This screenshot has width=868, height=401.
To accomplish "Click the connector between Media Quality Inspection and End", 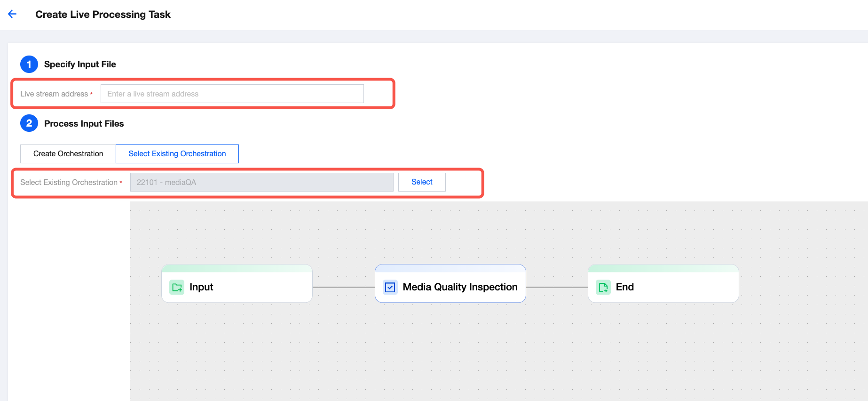I will (557, 287).
